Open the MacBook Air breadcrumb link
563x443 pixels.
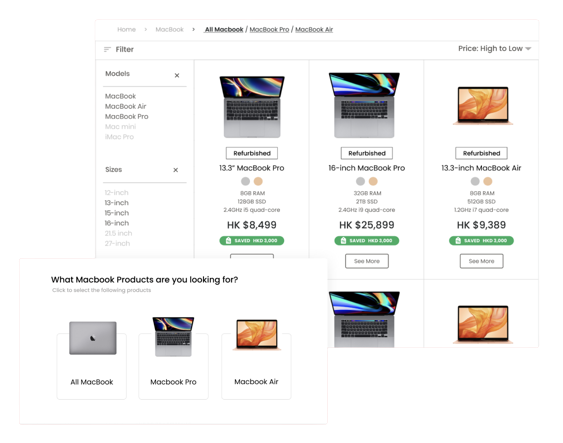pos(314,29)
